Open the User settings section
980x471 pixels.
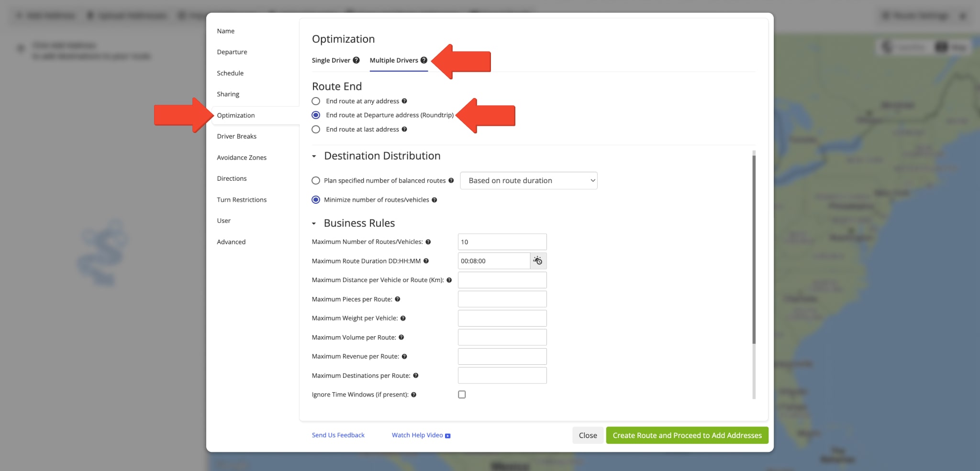pyautogui.click(x=224, y=220)
